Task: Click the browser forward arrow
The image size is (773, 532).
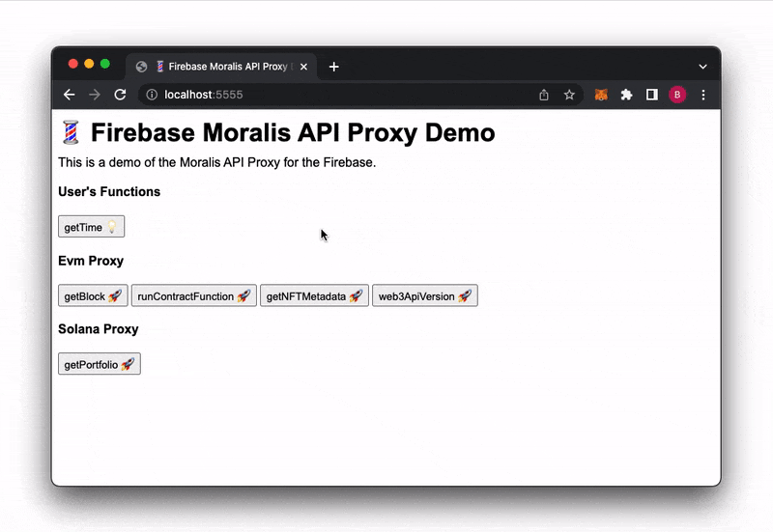Action: pyautogui.click(x=95, y=95)
